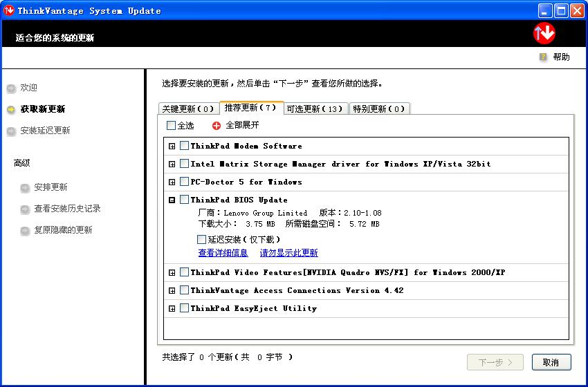Check ThinkPad EasyEject Utility update
588x387 pixels.
[184, 308]
